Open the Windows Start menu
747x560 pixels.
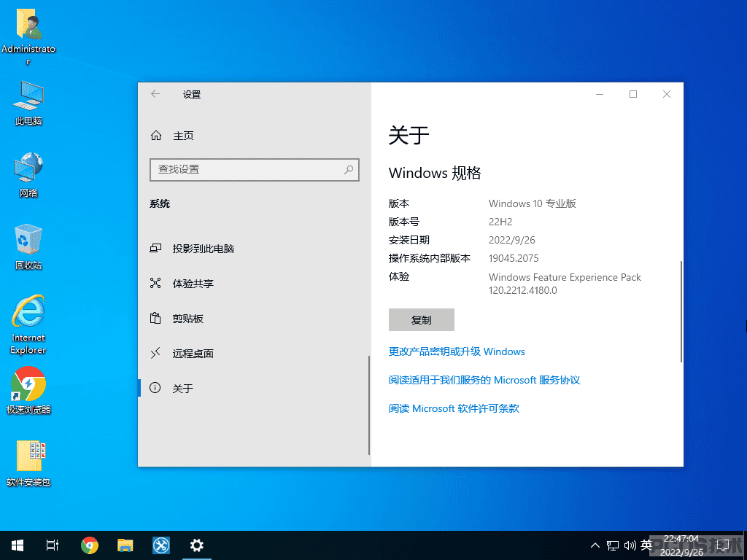tap(18, 545)
